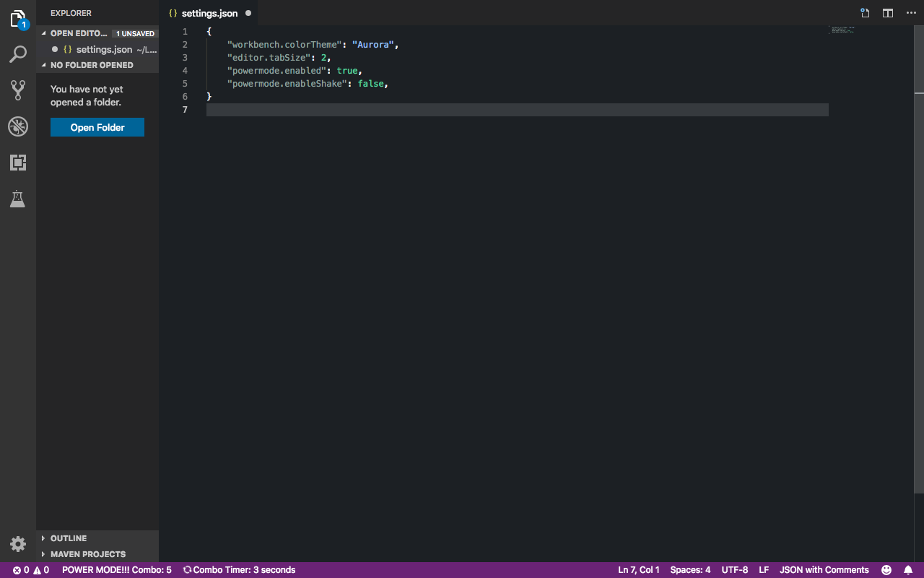This screenshot has height=578, width=924.
Task: Open the Extensions view icon
Action: pyautogui.click(x=18, y=163)
